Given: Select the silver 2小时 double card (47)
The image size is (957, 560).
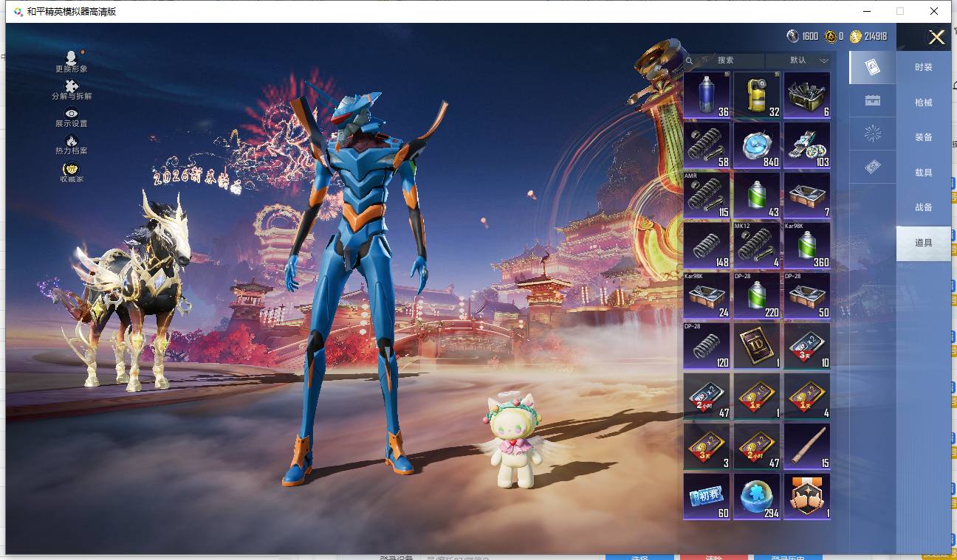Looking at the screenshot, I should (707, 396).
